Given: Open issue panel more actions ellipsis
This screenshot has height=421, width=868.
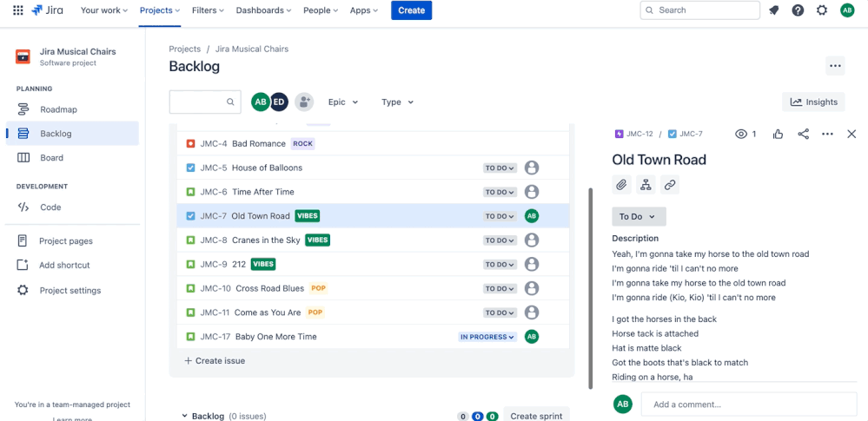Looking at the screenshot, I should [x=827, y=134].
